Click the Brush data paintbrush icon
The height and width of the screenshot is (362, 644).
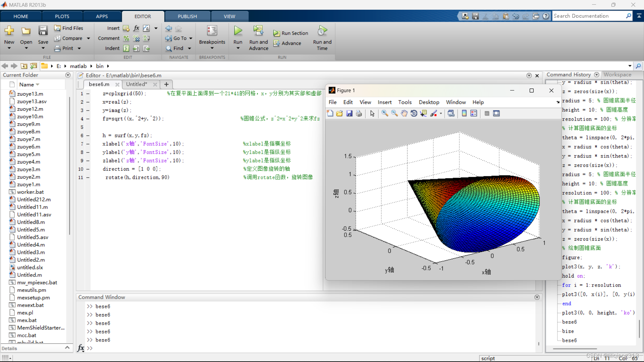tap(433, 114)
